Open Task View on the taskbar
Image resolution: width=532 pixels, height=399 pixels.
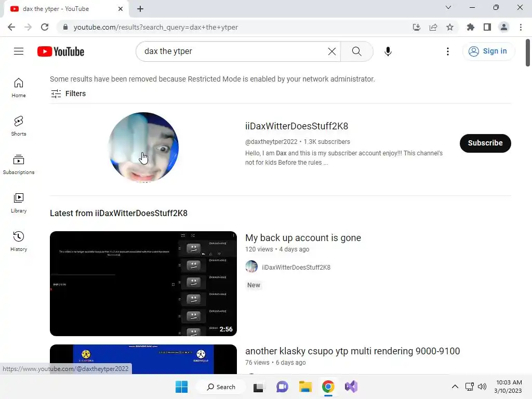pyautogui.click(x=259, y=387)
